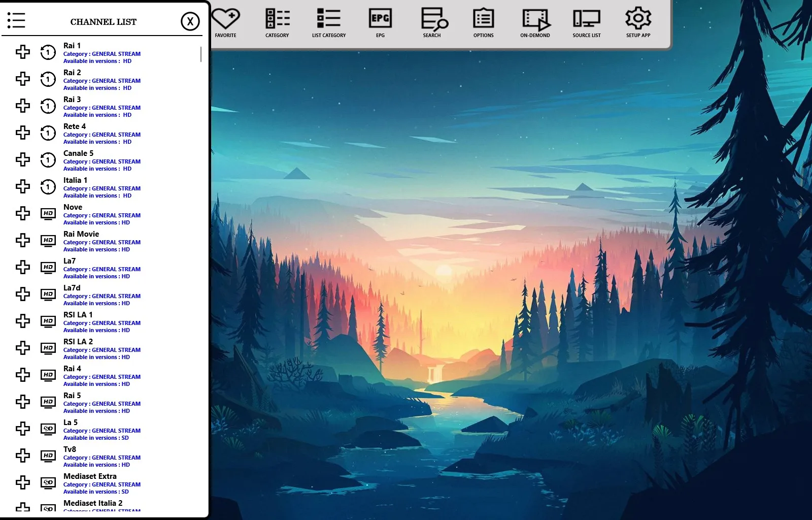Click the HD icon for Nove
Screen dimensions: 812x520
(x=48, y=214)
